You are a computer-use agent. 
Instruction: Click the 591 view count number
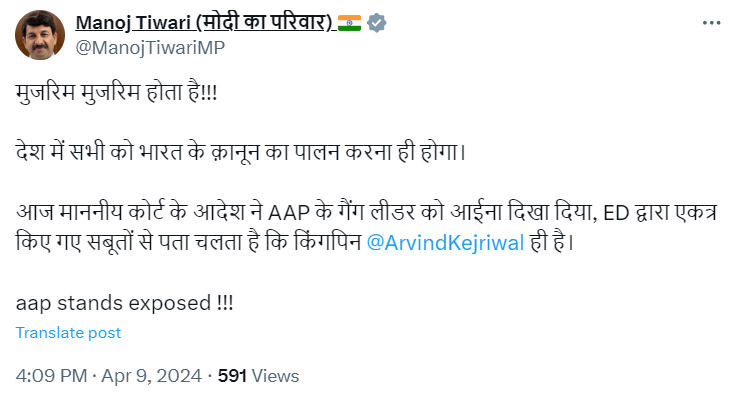[x=232, y=376]
